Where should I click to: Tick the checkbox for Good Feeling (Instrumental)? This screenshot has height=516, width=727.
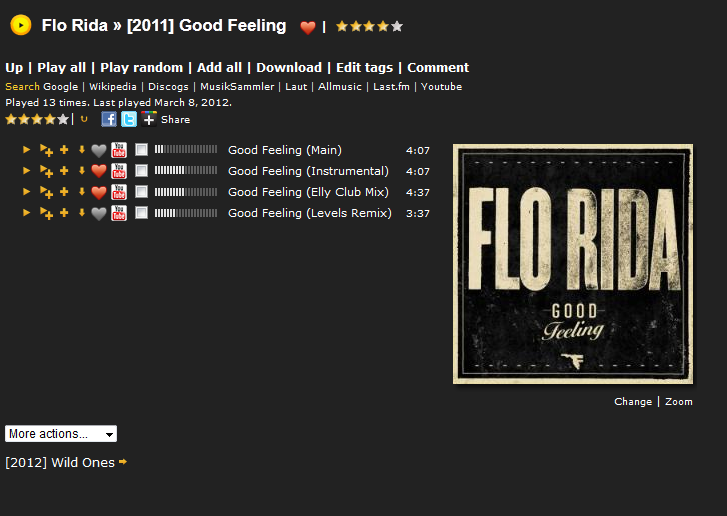pyautogui.click(x=141, y=171)
